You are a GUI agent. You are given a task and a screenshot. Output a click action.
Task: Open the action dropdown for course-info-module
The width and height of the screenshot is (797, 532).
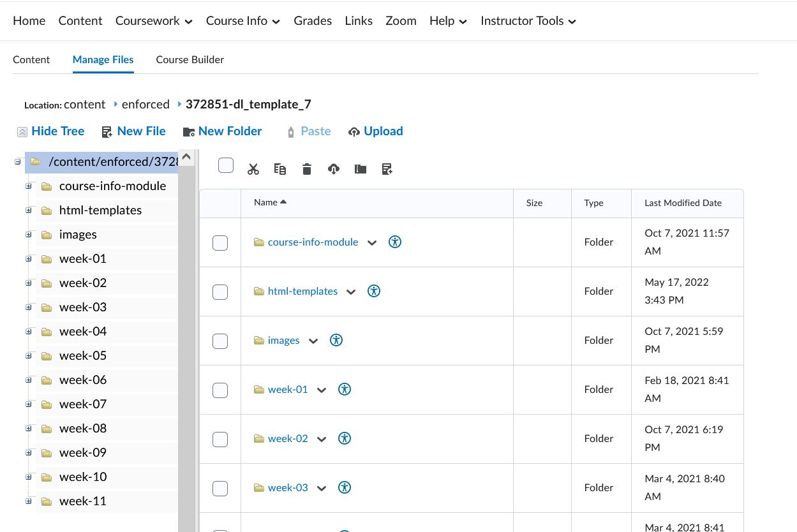point(372,242)
